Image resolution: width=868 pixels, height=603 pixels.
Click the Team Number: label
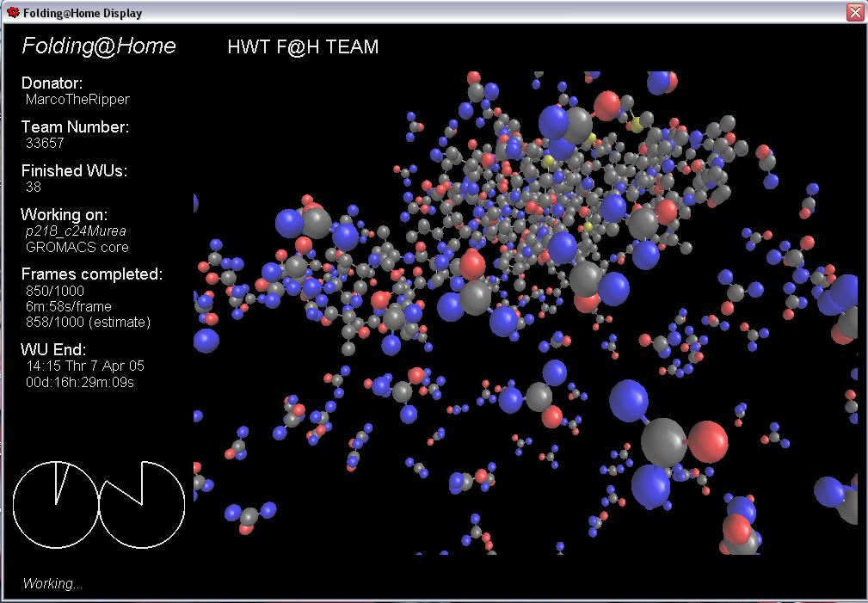76,126
